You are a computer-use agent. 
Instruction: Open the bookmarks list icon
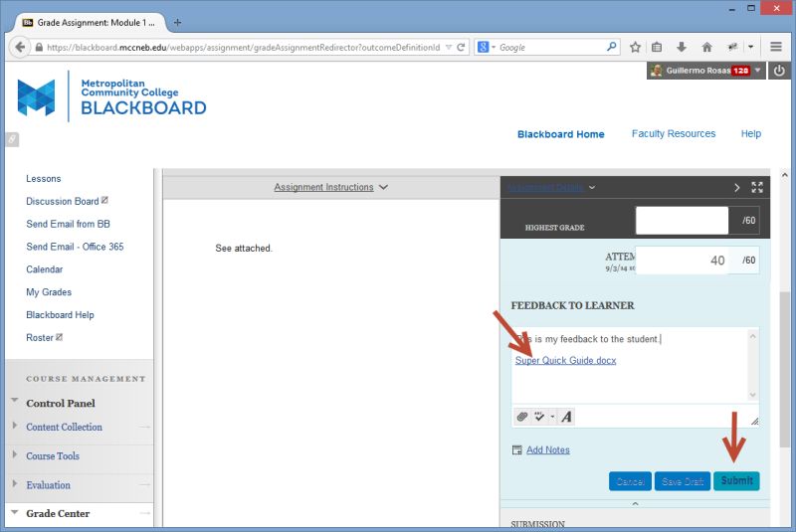tap(657, 47)
